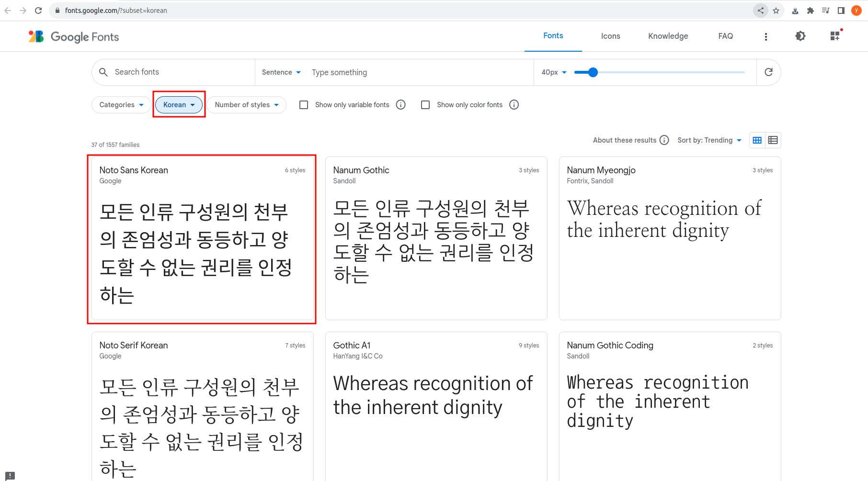Click the 'Fontrix, Sandoll' designer text
868x481 pixels.
(x=590, y=181)
